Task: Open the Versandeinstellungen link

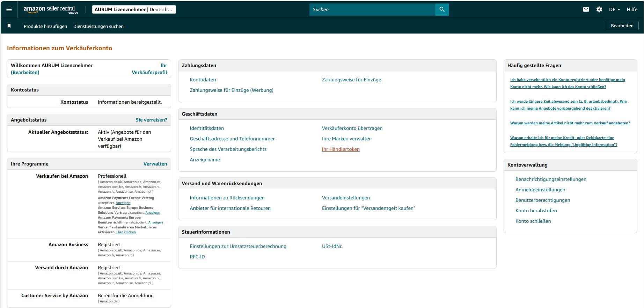Action: [x=346, y=198]
